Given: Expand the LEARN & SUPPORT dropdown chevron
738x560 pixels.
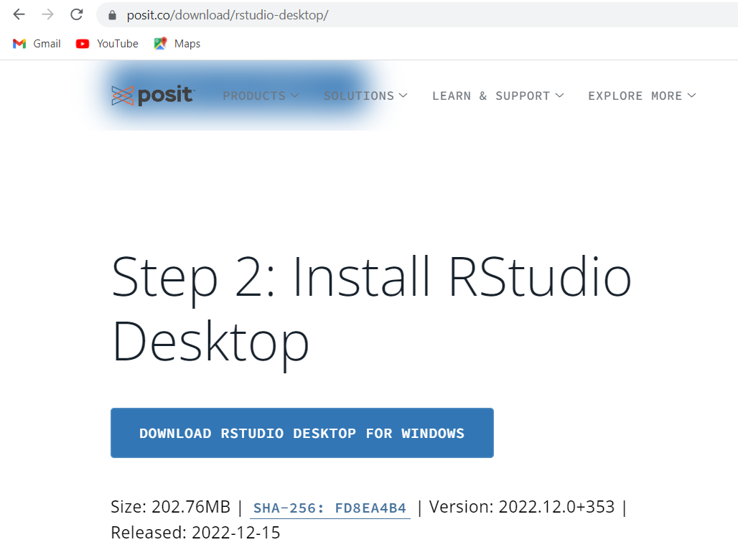Looking at the screenshot, I should click(x=561, y=95).
